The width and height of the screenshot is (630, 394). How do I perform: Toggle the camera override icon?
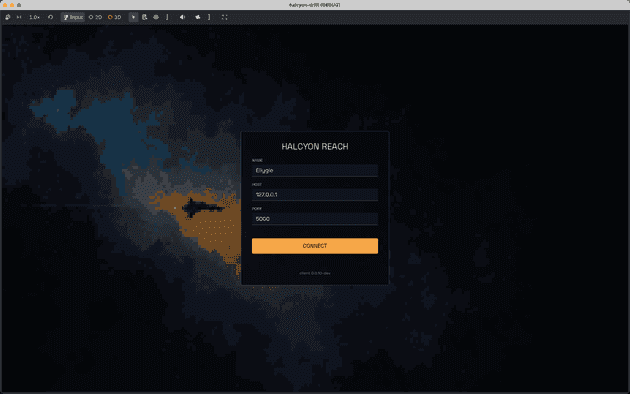tap(198, 17)
